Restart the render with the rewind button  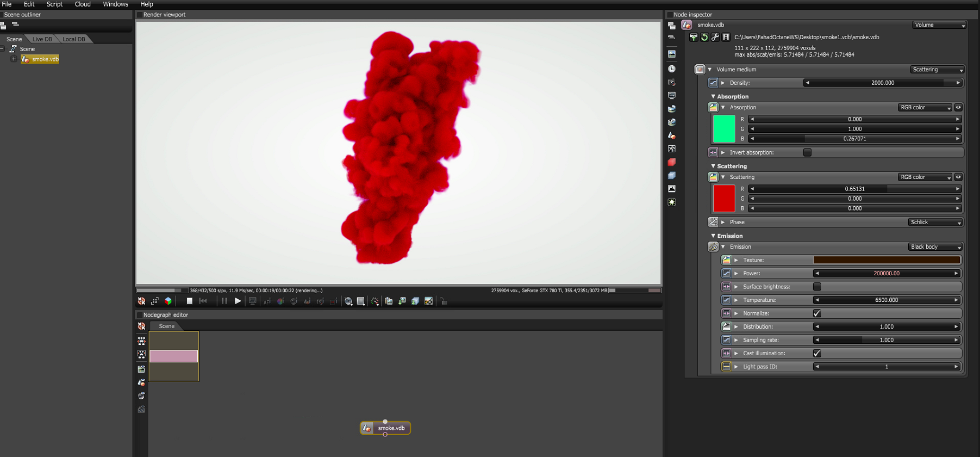pos(203,301)
